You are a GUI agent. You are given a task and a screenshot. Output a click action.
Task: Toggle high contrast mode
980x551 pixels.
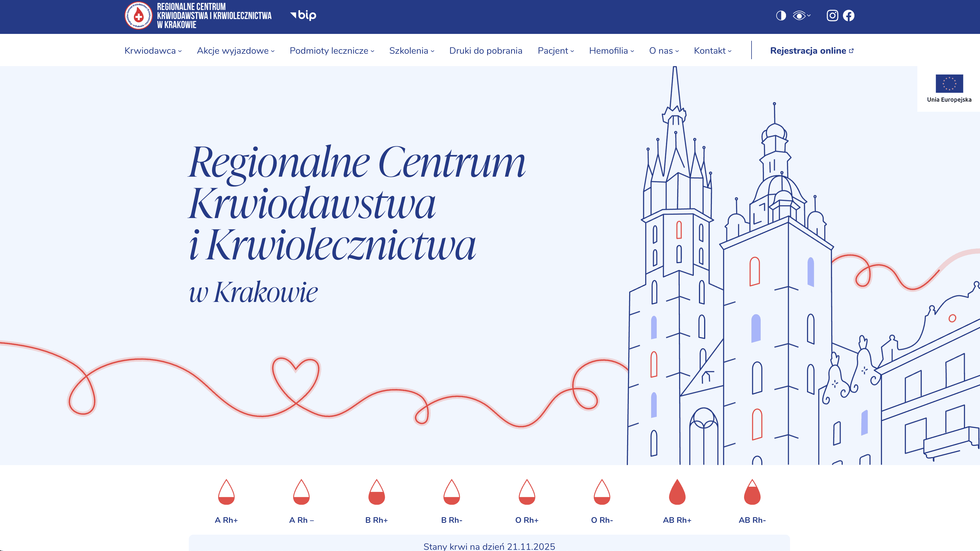click(781, 16)
